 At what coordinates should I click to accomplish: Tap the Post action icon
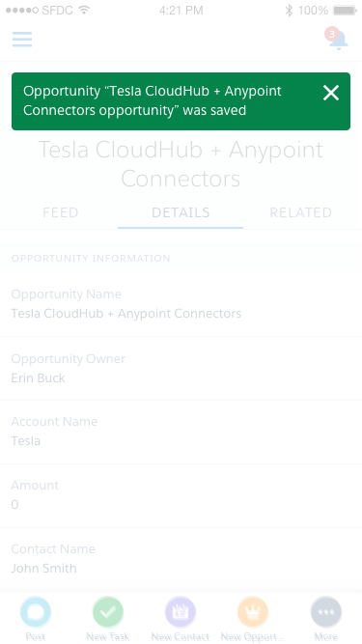[x=36, y=612]
